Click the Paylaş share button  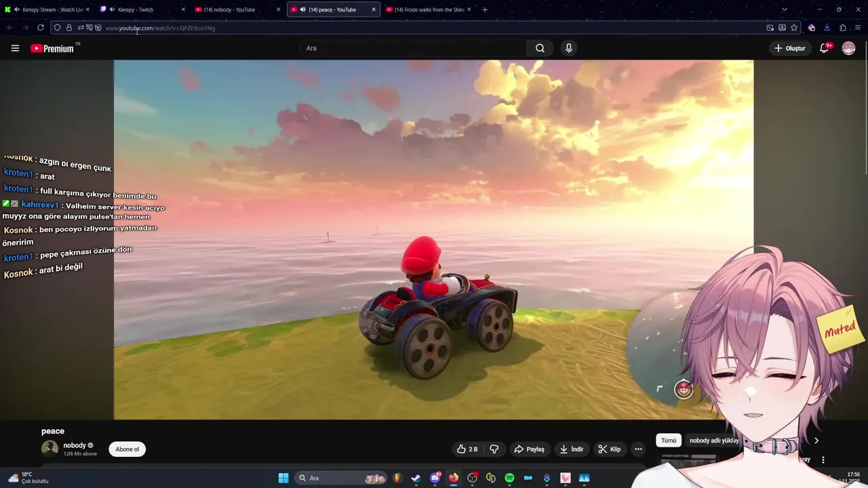[529, 449]
